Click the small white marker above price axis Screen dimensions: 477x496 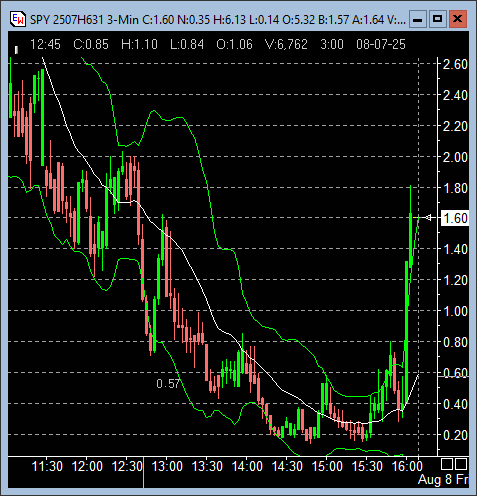[16, 50]
